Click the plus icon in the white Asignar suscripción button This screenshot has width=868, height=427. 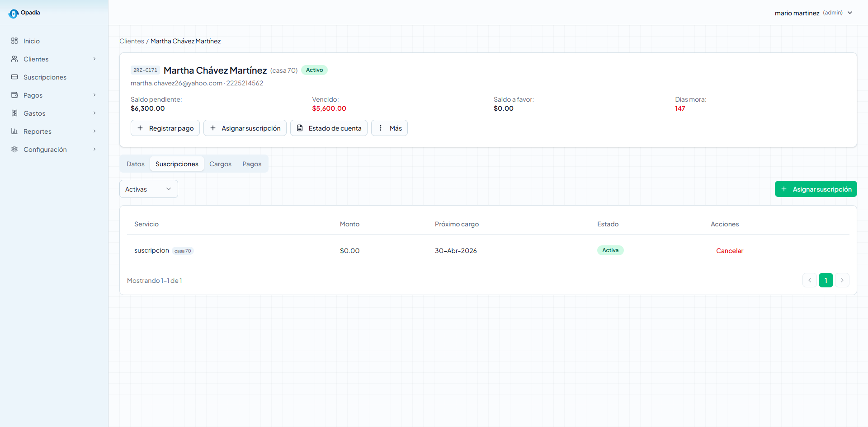pos(213,128)
